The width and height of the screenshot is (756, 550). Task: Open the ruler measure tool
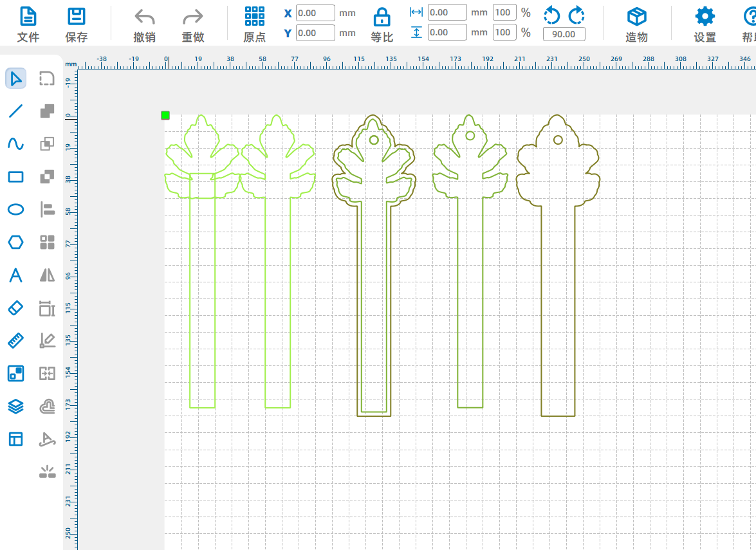click(15, 340)
